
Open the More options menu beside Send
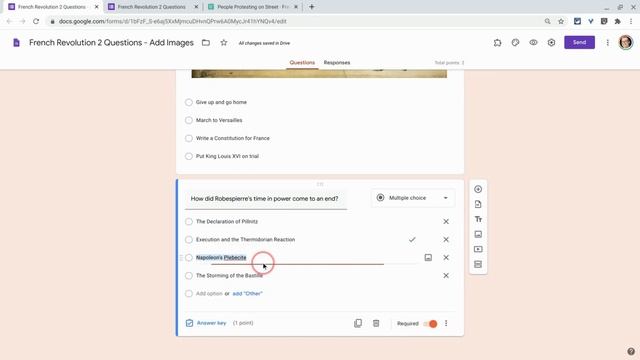[x=607, y=42]
